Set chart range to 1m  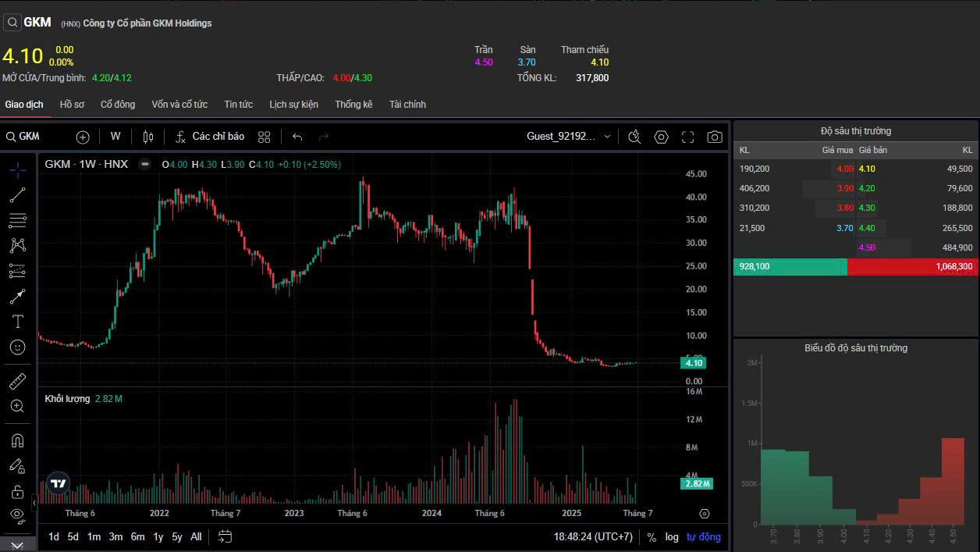click(94, 536)
